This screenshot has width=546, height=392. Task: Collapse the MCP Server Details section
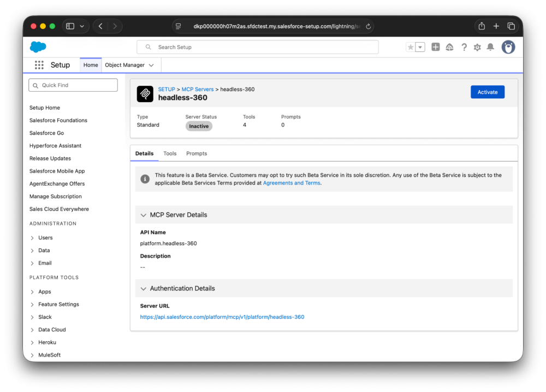[143, 215]
